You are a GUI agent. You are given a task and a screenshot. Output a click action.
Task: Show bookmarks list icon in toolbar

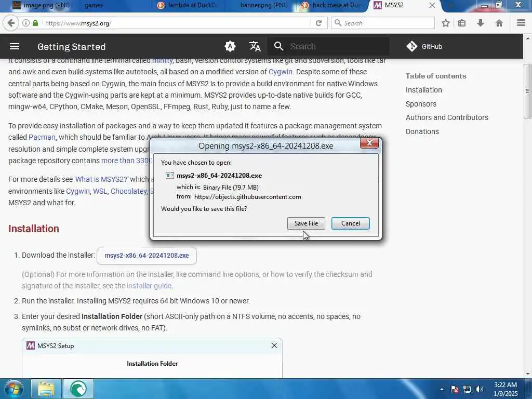point(462,23)
